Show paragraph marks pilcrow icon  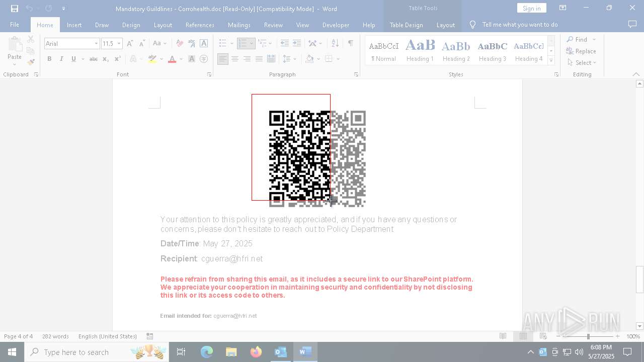coord(350,44)
